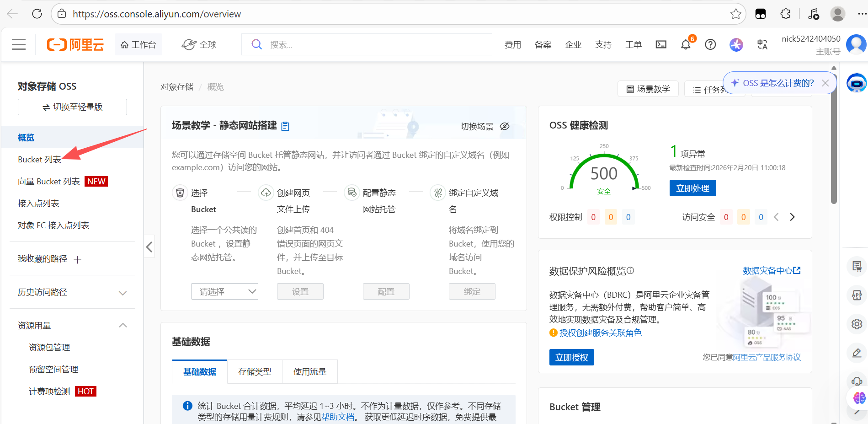Click the 立即授权 button
Viewport: 868px width, 424px height.
571,357
